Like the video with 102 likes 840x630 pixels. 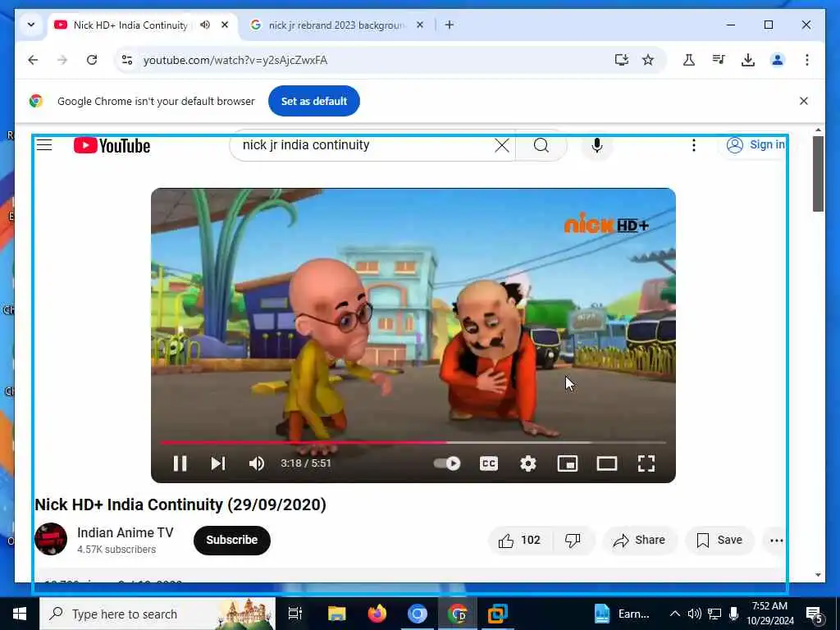tap(519, 540)
